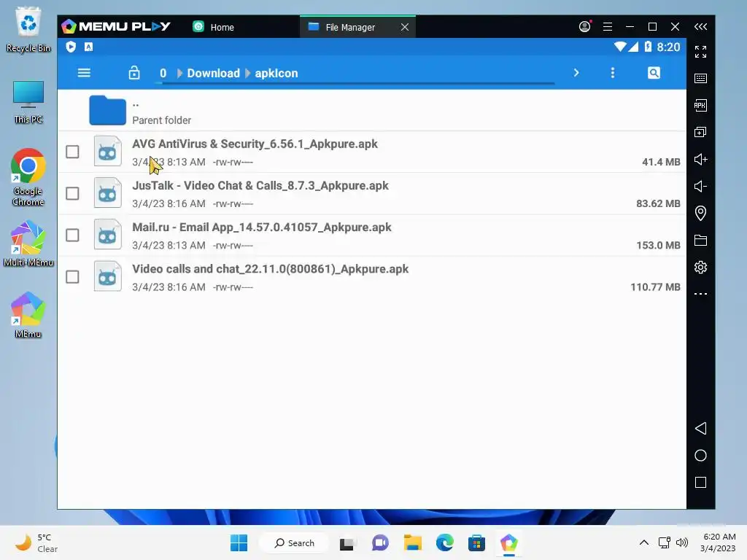
Task: Open Microsoft Edge from taskbar
Action: coord(444,542)
